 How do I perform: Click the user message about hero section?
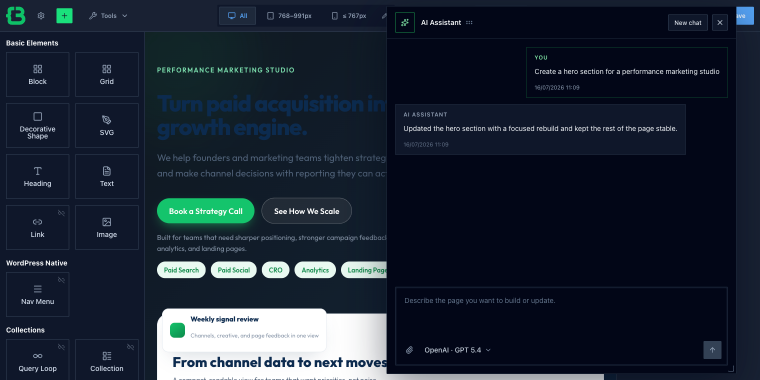pyautogui.click(x=627, y=72)
